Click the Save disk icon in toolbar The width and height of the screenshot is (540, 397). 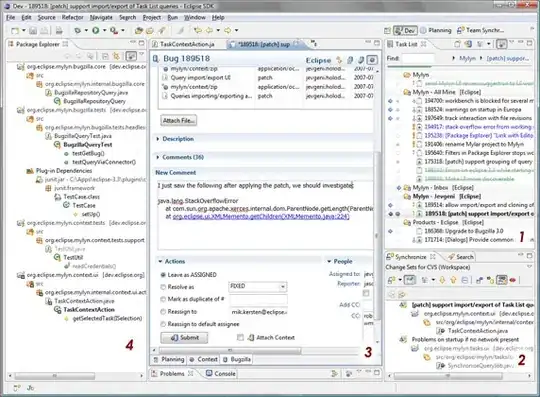point(33,31)
